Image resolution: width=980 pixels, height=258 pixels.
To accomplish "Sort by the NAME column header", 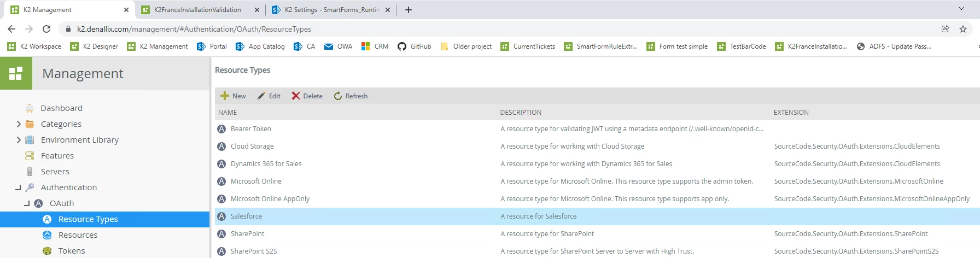I will coord(227,113).
